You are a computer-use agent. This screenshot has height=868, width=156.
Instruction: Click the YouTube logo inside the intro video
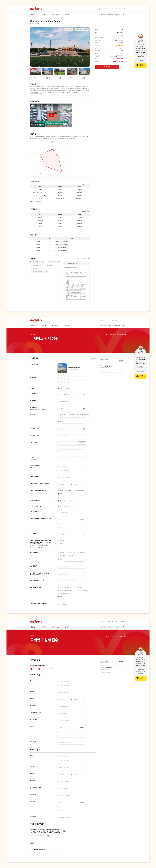[42, 125]
